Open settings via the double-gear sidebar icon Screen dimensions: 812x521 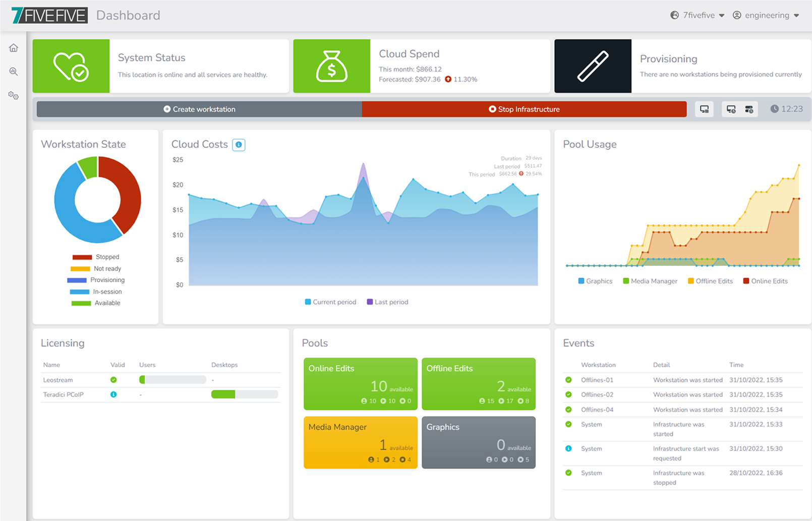point(14,95)
